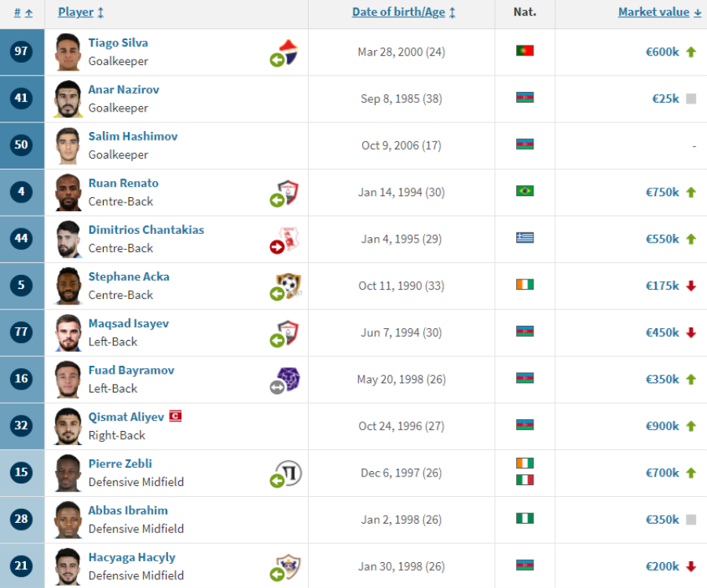
Task: Open Anar Nazirov's player profile
Action: pos(123,89)
